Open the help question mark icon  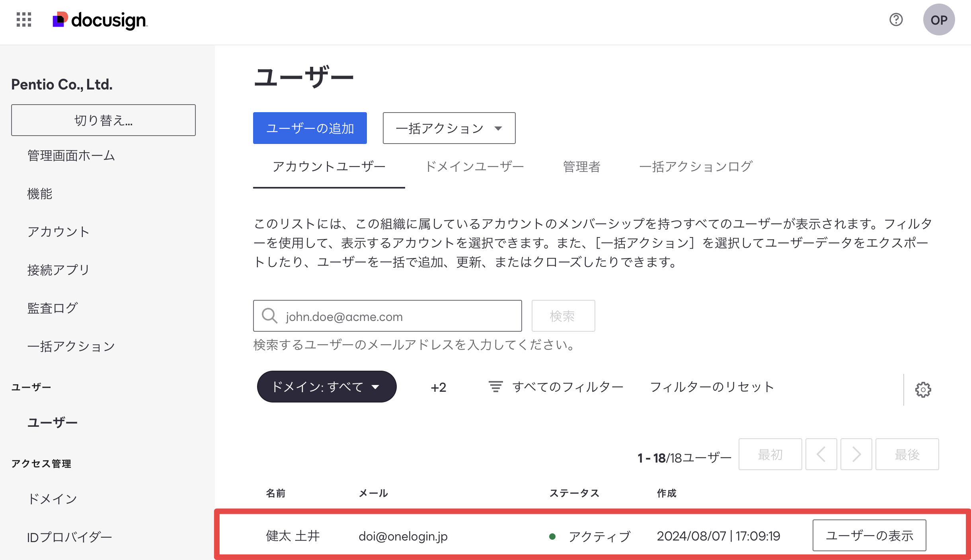(896, 19)
